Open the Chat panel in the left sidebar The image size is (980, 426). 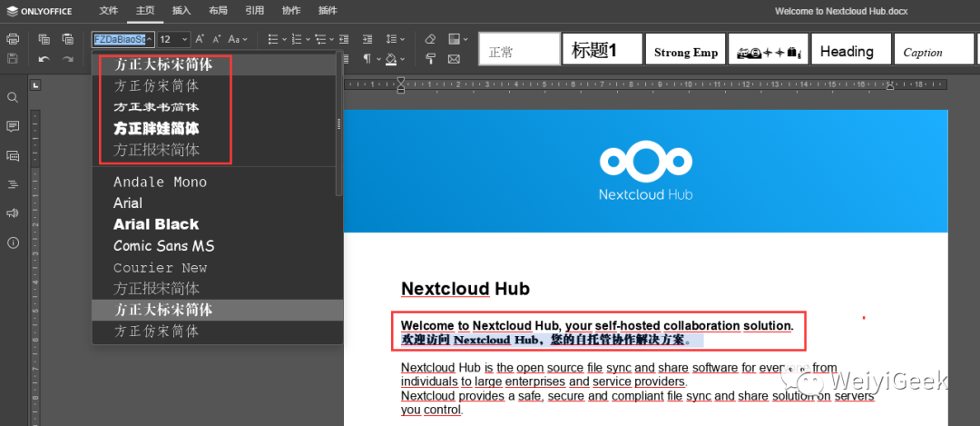click(13, 155)
